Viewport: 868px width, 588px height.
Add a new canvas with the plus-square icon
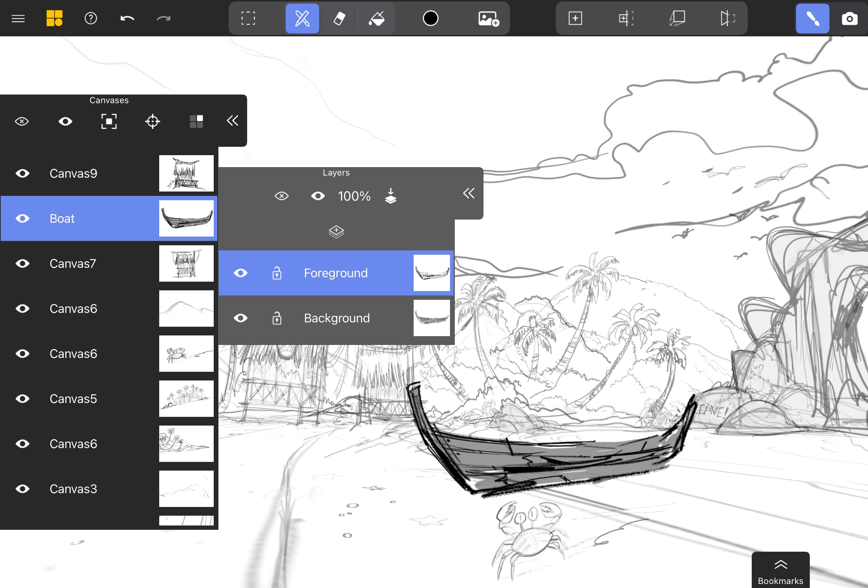pyautogui.click(x=575, y=18)
